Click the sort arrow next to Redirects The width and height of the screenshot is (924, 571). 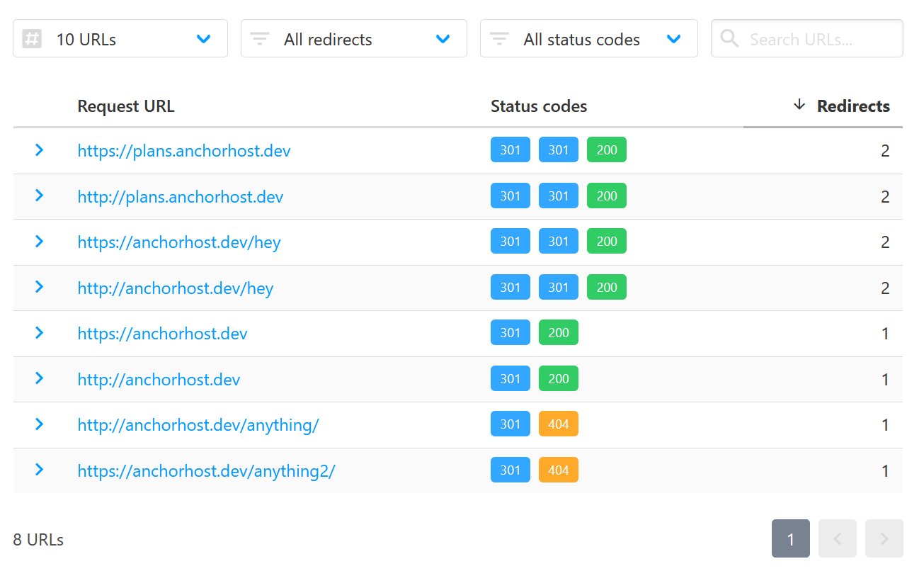(799, 106)
